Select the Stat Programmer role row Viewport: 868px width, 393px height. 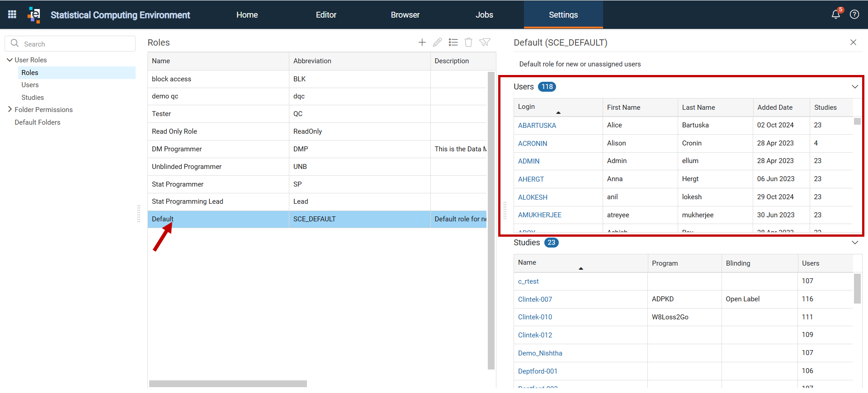point(317,184)
